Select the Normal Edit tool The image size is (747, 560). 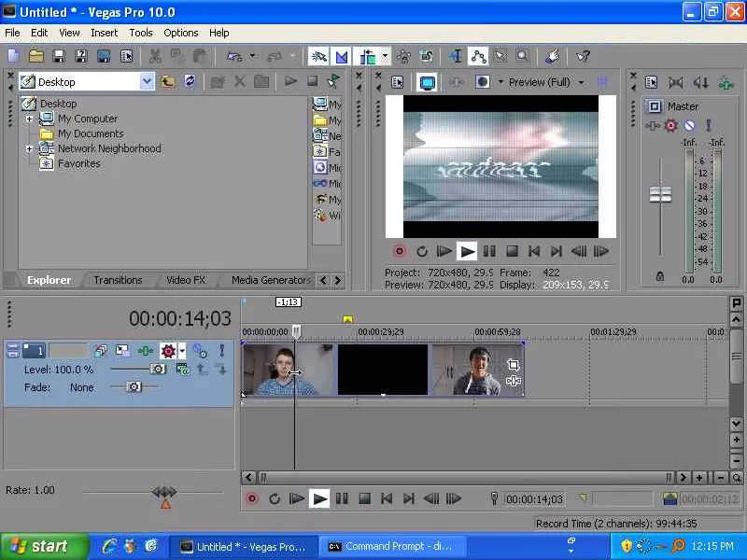[456, 57]
